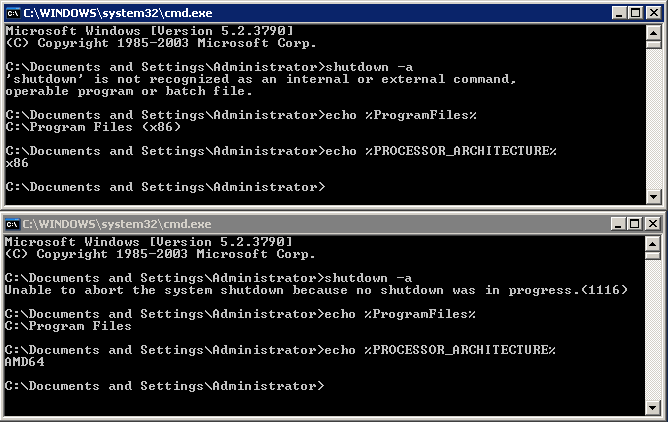Click the scroll-up arrow in the lower console
Screen dimensions: 668x422
[x=652, y=244]
